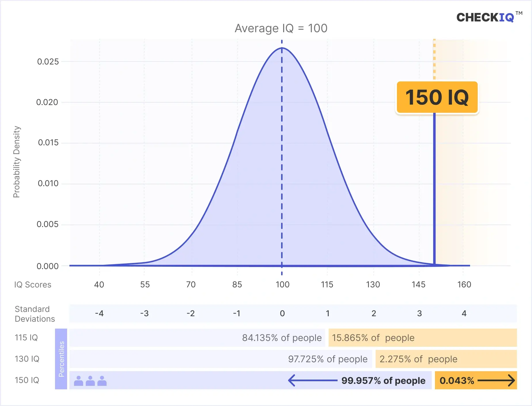This screenshot has width=532, height=406.
Task: Click the Probability Density axis label
Action: pyautogui.click(x=17, y=162)
